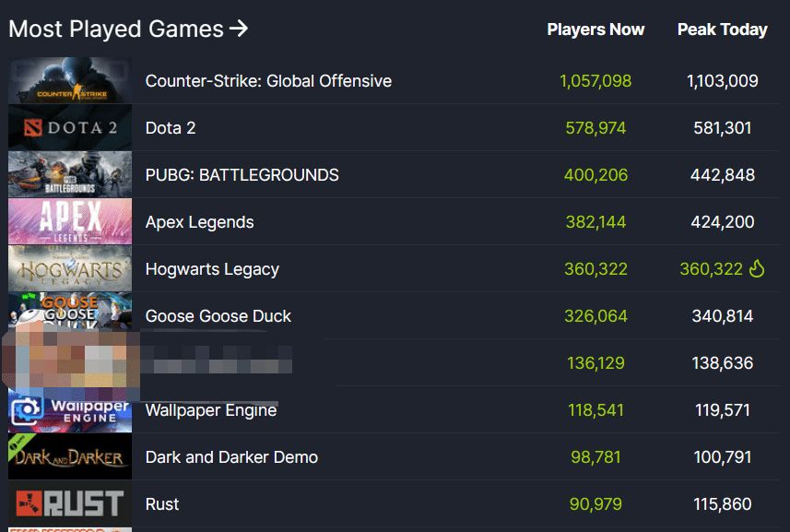Open the Hogwarts Legacy banner thumbnail
Screen dimensions: 790x532
(70, 268)
